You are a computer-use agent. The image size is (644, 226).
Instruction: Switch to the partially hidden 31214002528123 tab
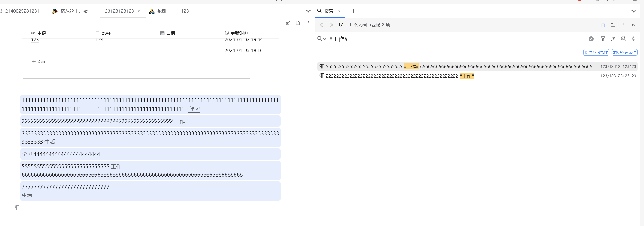coord(19,11)
